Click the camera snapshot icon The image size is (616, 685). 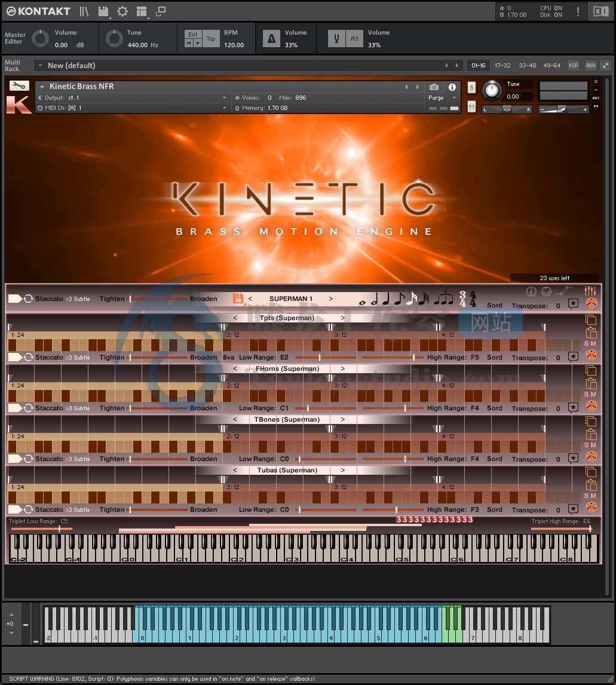(x=434, y=87)
